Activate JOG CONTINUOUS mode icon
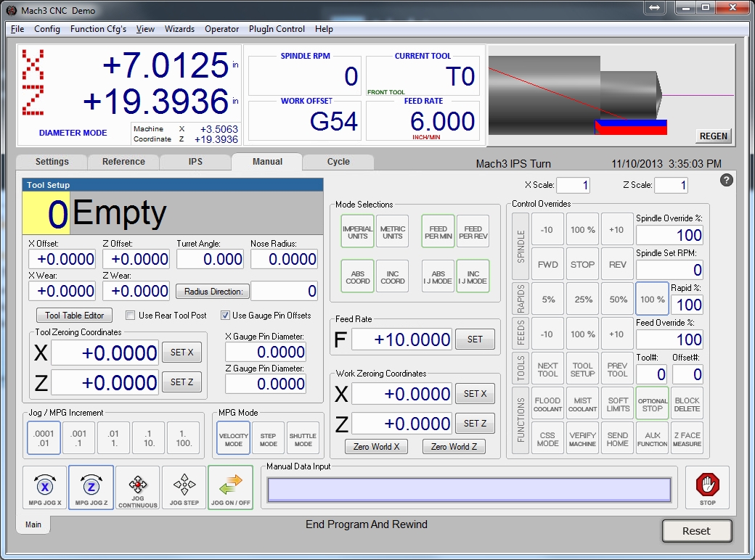 (138, 487)
